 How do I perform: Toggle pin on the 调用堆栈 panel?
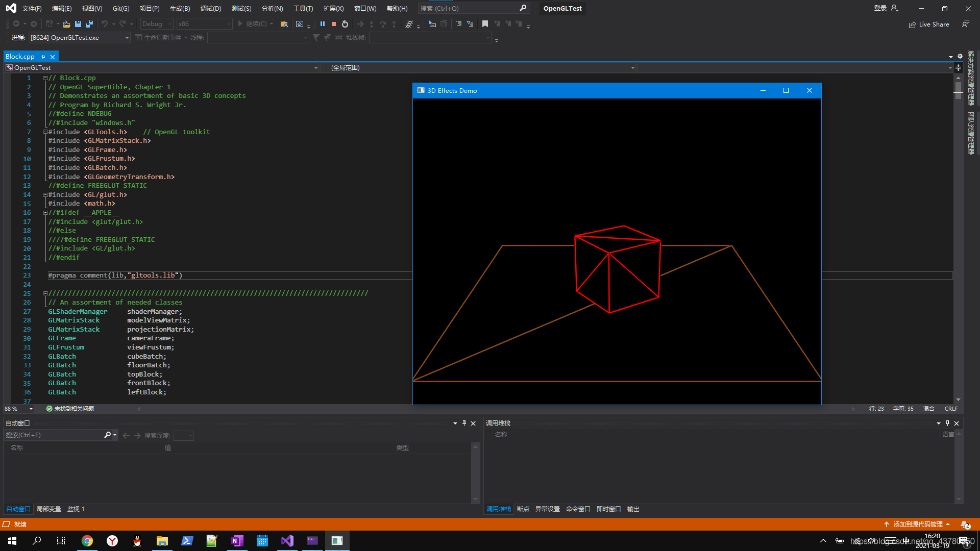click(x=947, y=423)
